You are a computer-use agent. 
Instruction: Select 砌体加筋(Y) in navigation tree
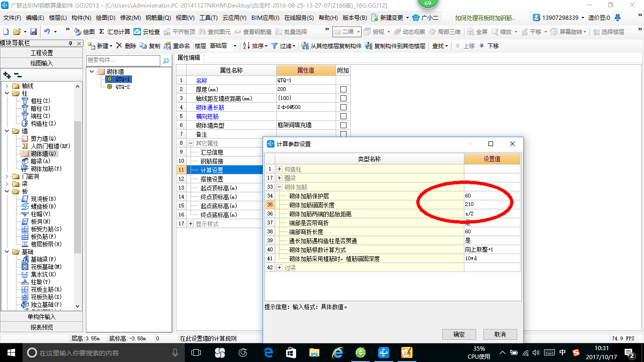[x=41, y=169]
